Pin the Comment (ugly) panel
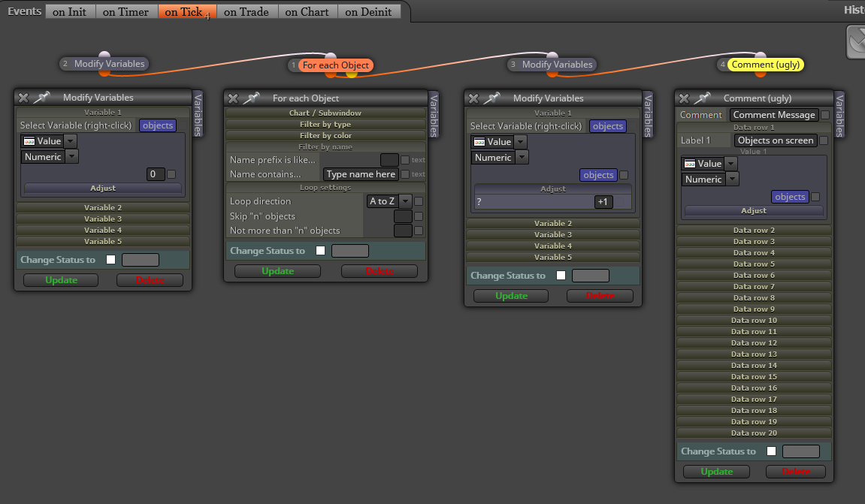 702,98
